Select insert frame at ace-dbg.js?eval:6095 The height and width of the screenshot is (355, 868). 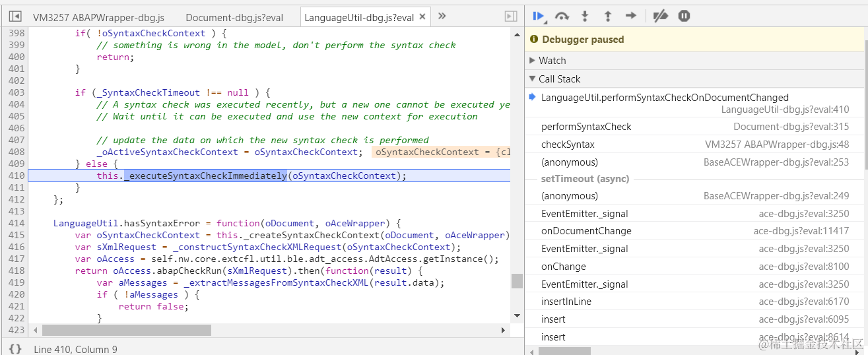tap(696, 319)
